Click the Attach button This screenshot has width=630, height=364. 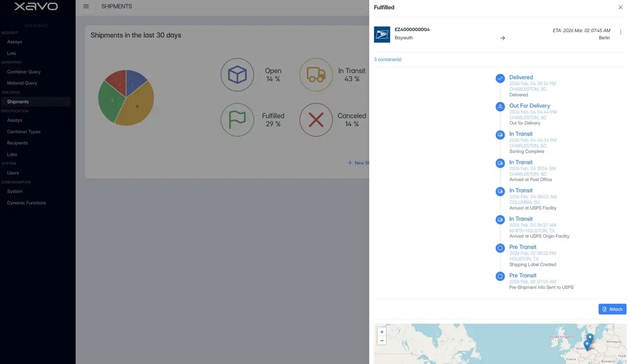click(612, 309)
